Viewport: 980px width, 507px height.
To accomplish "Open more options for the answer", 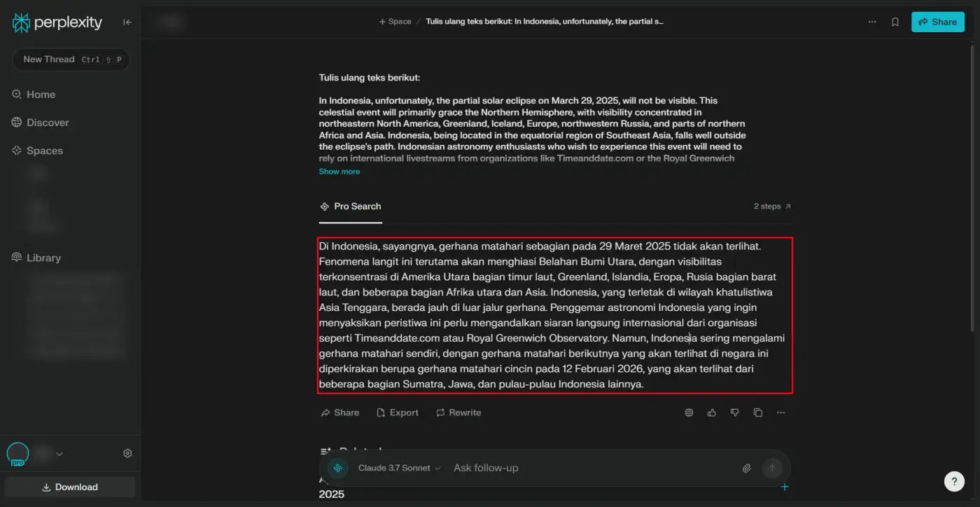I will (780, 412).
